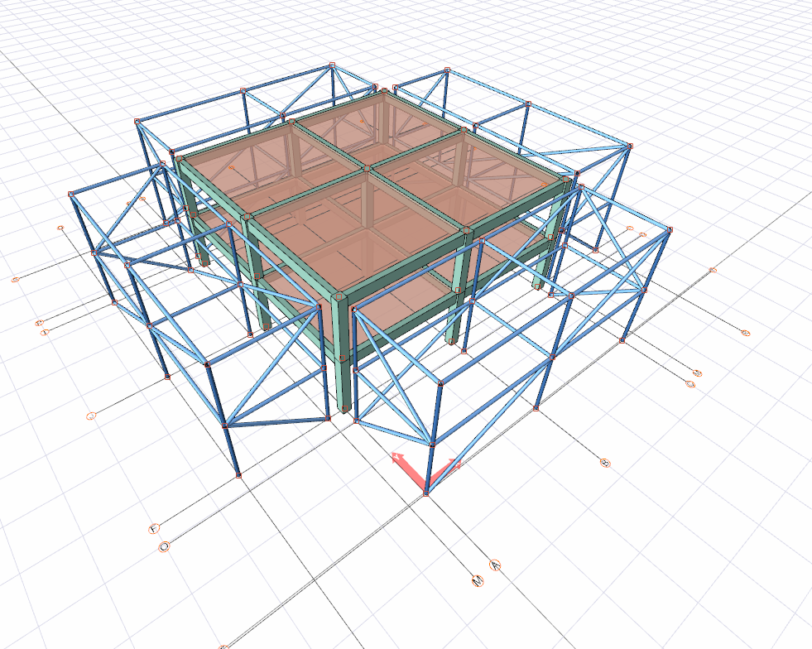Select the grid bubble labeled M
Screen dimensions: 812x649
[x=478, y=580]
